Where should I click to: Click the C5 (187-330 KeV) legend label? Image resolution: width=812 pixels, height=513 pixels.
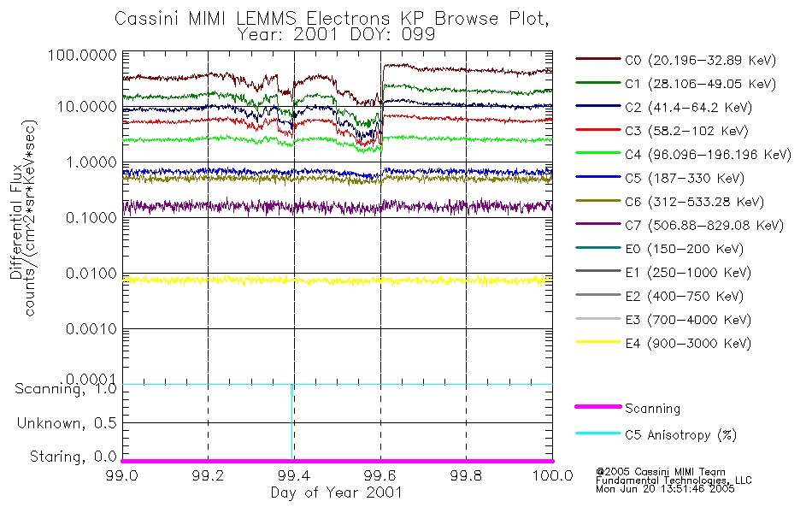click(x=685, y=178)
